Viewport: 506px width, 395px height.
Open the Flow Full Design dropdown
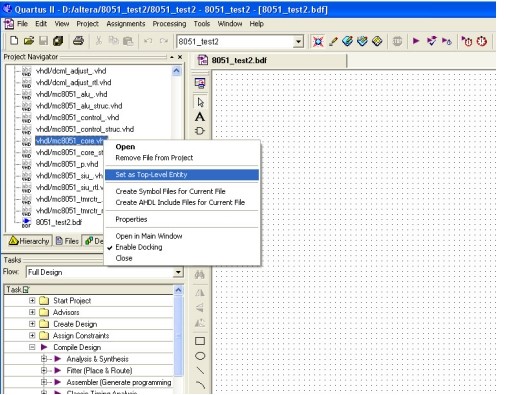point(178,272)
